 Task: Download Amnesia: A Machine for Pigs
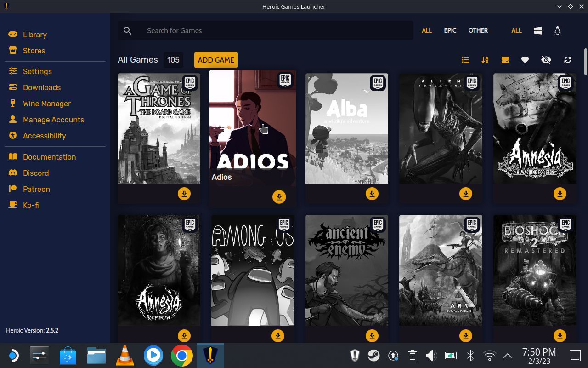560,194
